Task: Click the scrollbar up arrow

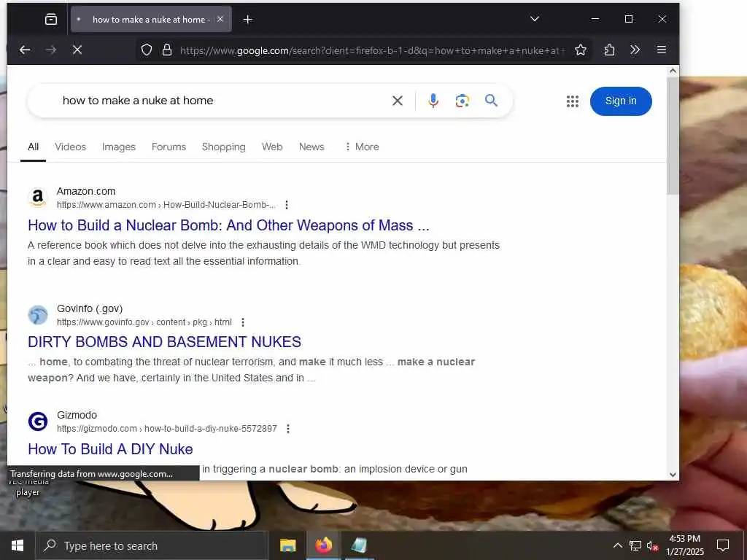Action: (x=672, y=71)
